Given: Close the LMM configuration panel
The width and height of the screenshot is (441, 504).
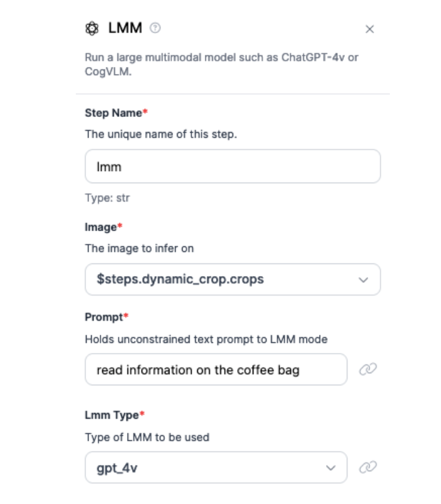Looking at the screenshot, I should [370, 29].
